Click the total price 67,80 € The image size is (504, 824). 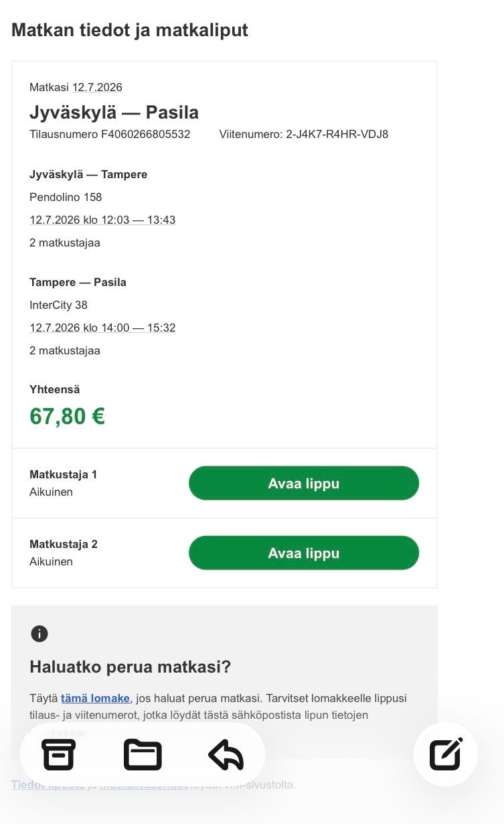pos(68,416)
